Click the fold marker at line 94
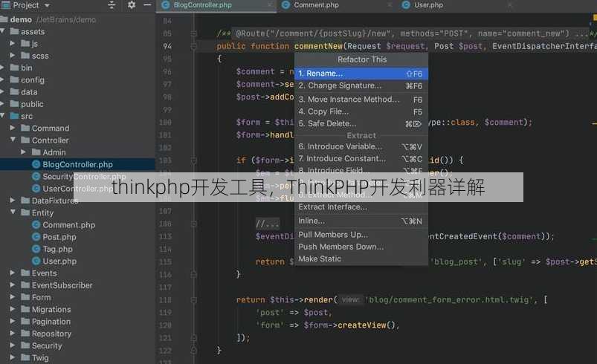 (194, 46)
